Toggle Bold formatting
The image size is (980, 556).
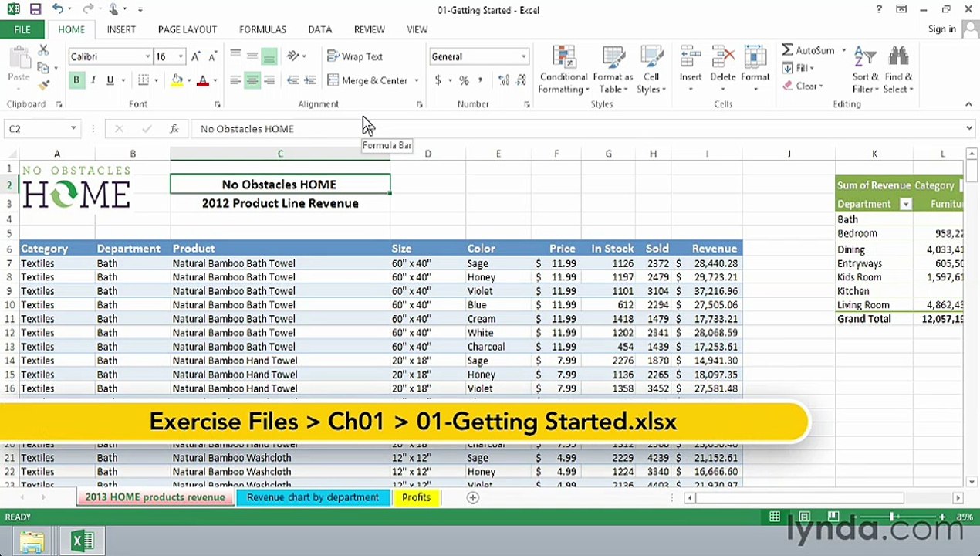(76, 80)
